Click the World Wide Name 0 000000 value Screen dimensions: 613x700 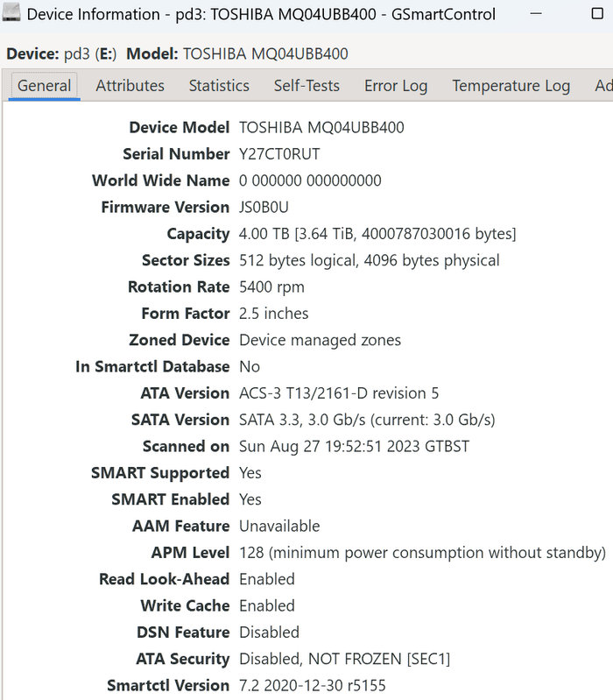pos(310,180)
